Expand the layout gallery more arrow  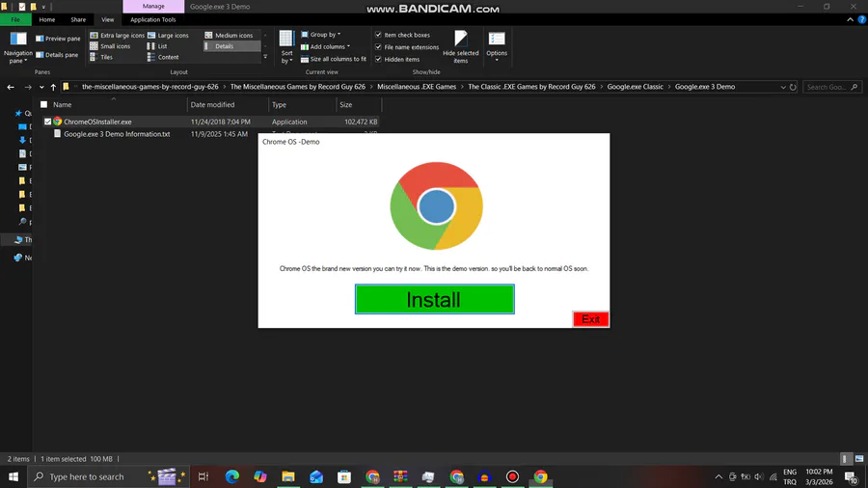tap(265, 57)
